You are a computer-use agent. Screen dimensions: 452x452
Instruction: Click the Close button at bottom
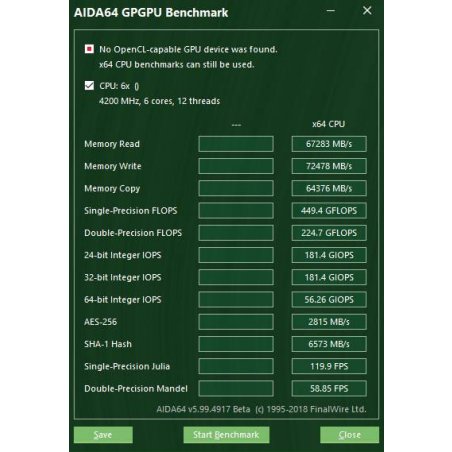point(349,435)
